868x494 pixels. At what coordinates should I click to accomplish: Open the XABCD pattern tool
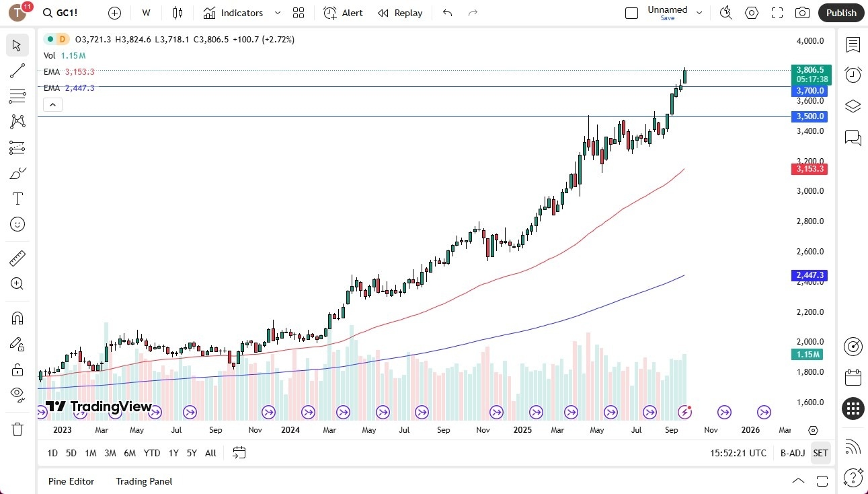pos(17,122)
